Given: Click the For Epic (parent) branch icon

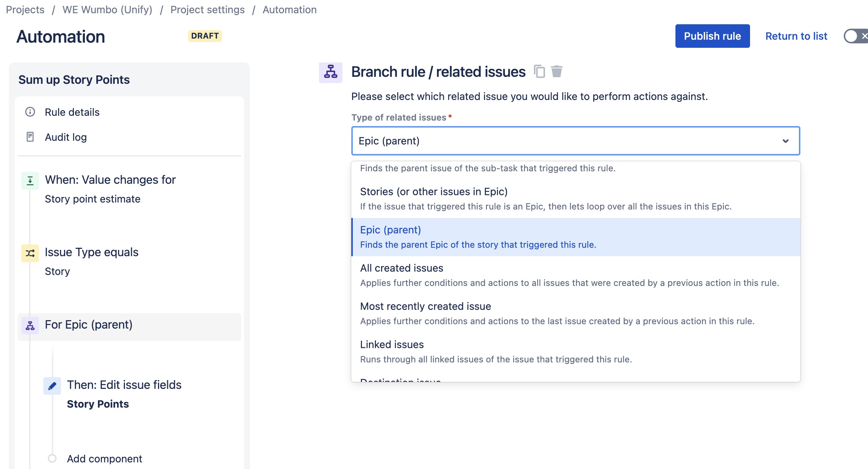Looking at the screenshot, I should coord(30,325).
